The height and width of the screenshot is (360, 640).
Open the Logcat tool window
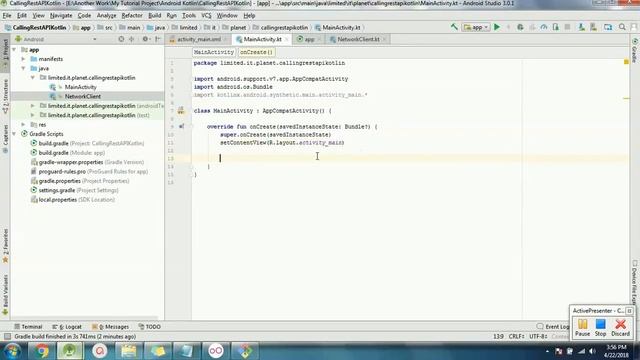[x=67, y=327]
